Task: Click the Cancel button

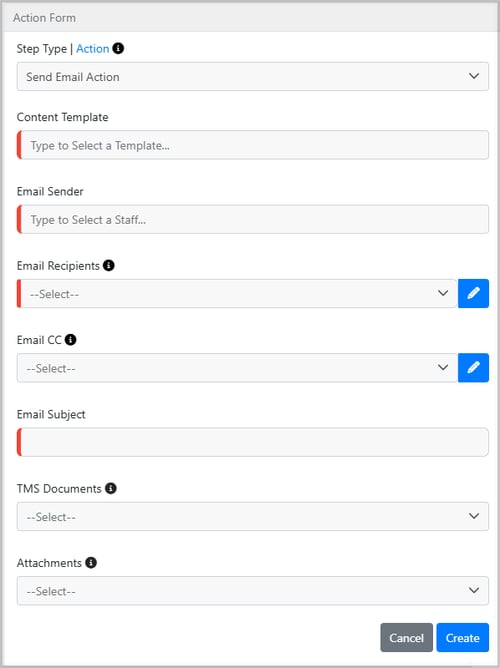Action: (406, 638)
